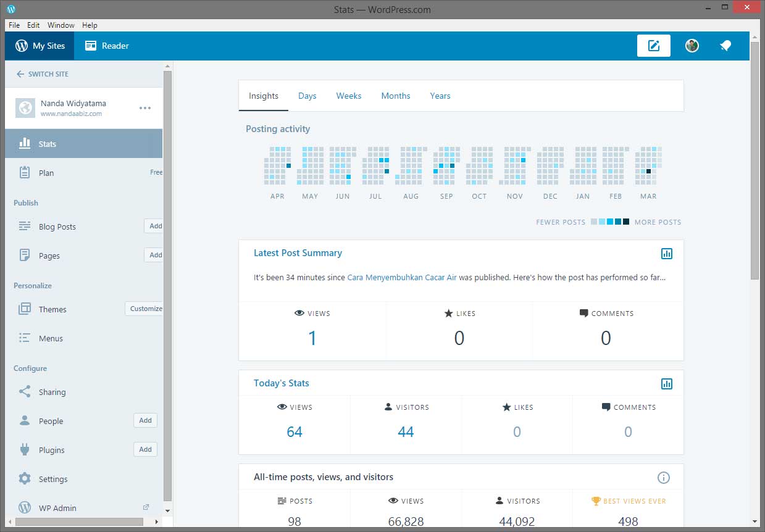Click the all-time stats info icon

coord(664,478)
